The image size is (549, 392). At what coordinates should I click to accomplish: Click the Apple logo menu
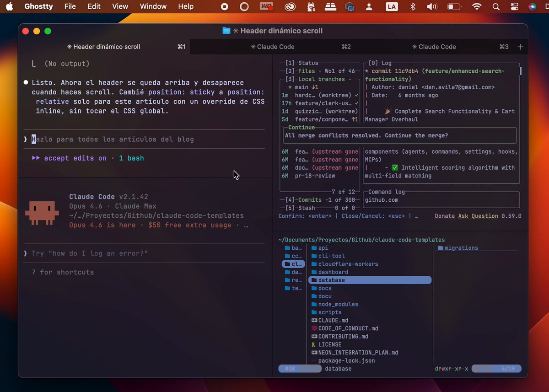click(10, 6)
